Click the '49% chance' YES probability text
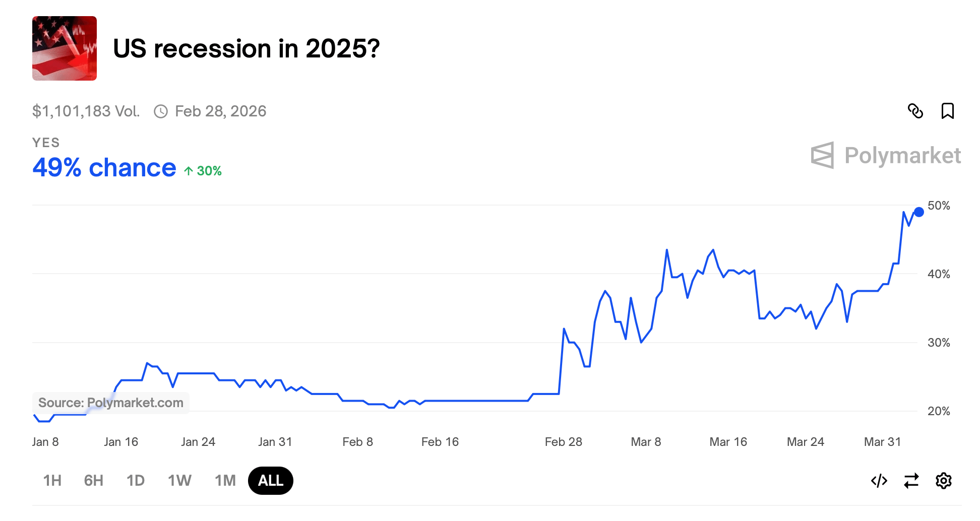Image resolution: width=980 pixels, height=521 pixels. click(103, 168)
